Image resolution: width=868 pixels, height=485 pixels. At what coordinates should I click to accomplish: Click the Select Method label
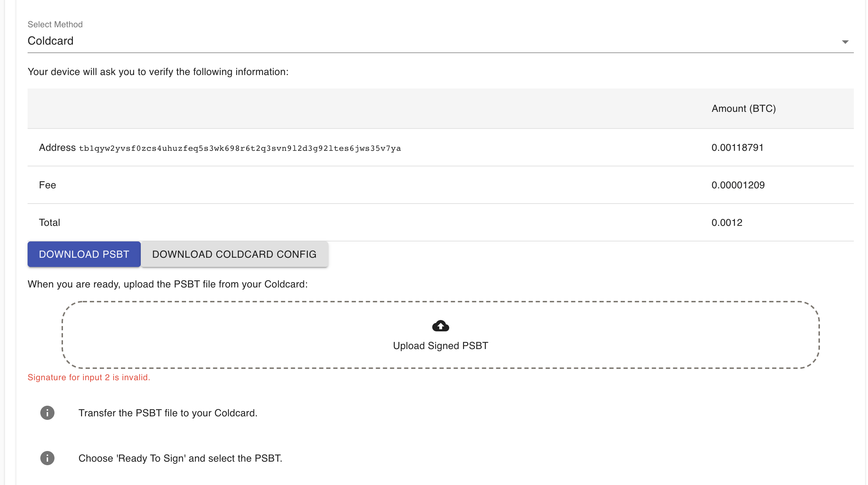[55, 24]
